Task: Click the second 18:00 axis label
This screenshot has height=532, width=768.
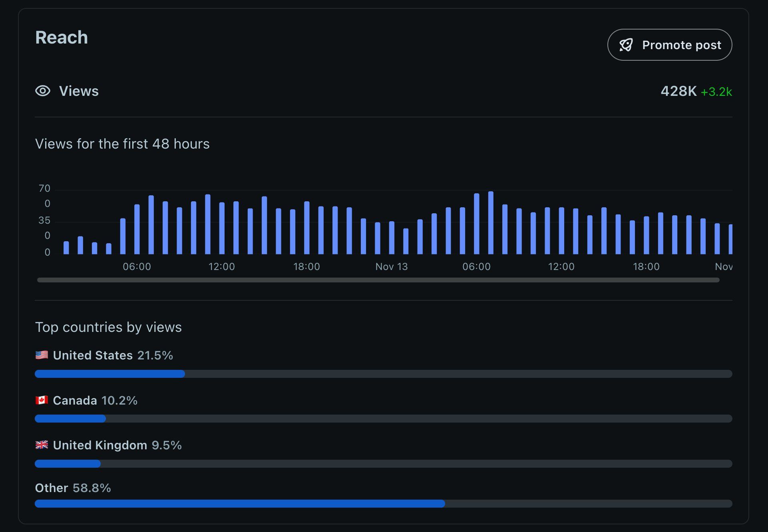Action: pos(646,267)
